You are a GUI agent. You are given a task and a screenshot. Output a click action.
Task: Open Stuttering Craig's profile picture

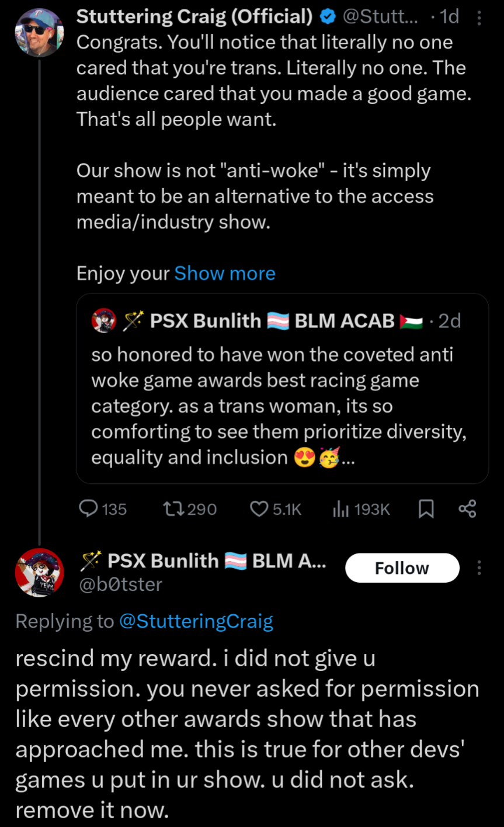[39, 33]
